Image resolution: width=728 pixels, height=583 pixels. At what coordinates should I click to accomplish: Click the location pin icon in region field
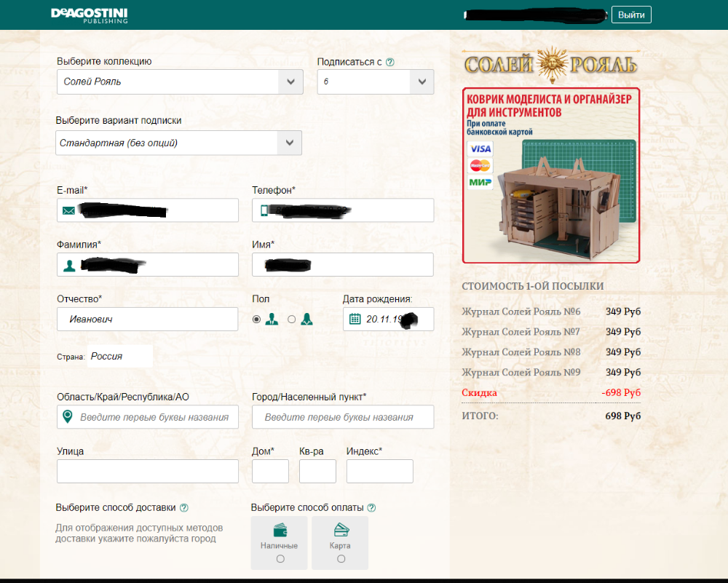point(68,417)
